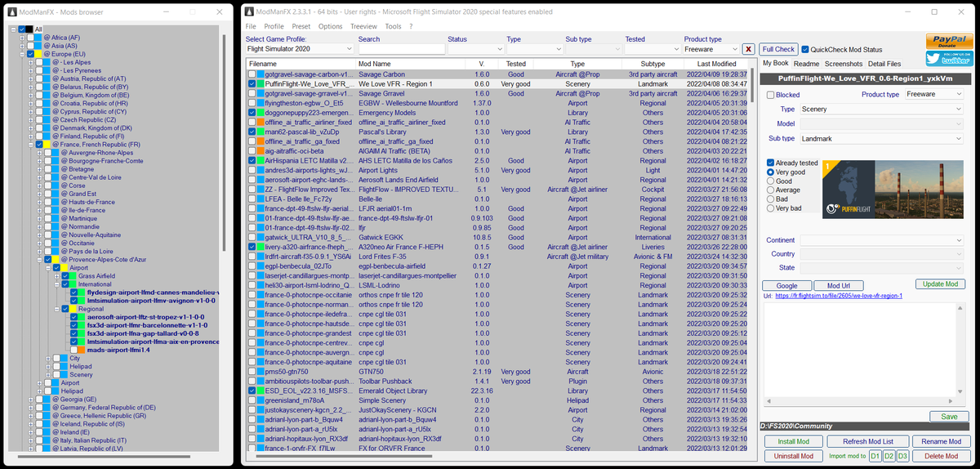Click the Install Mod button
The width and height of the screenshot is (980, 469).
[793, 442]
